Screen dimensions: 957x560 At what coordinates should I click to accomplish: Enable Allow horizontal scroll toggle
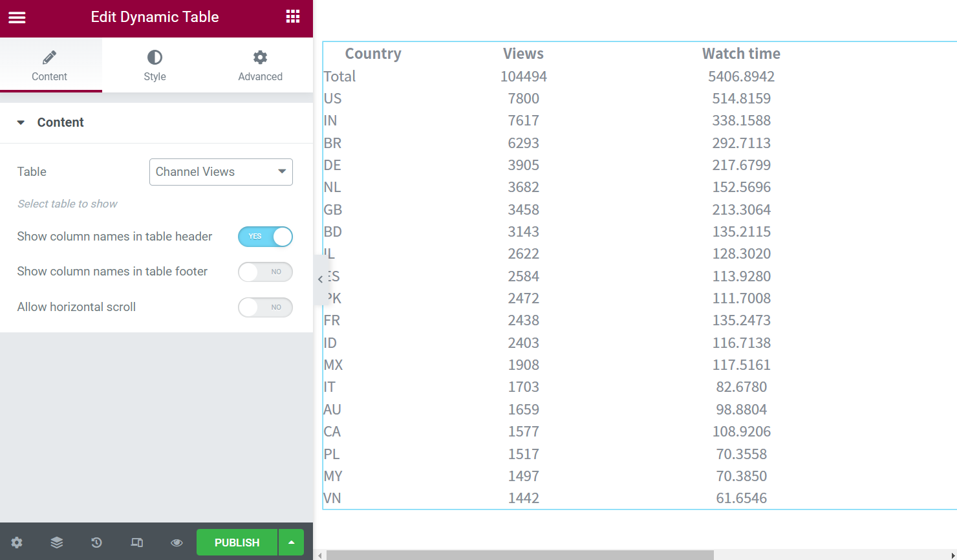pos(265,308)
